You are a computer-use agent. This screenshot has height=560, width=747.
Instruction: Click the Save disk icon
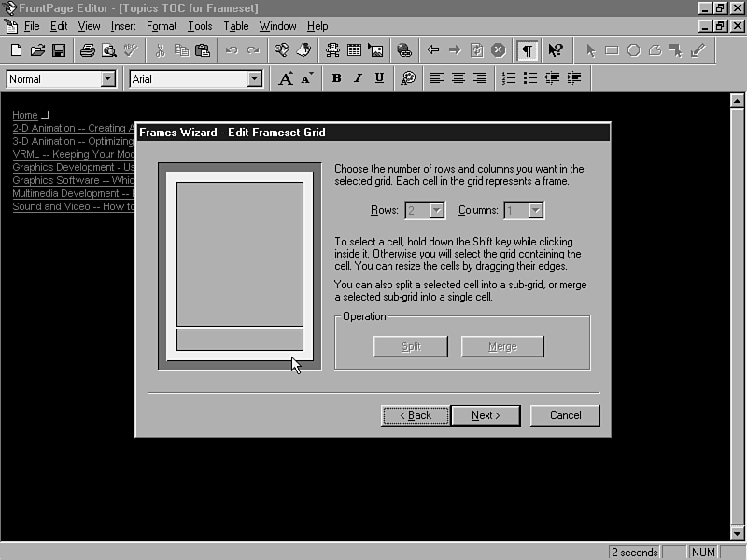[x=59, y=50]
